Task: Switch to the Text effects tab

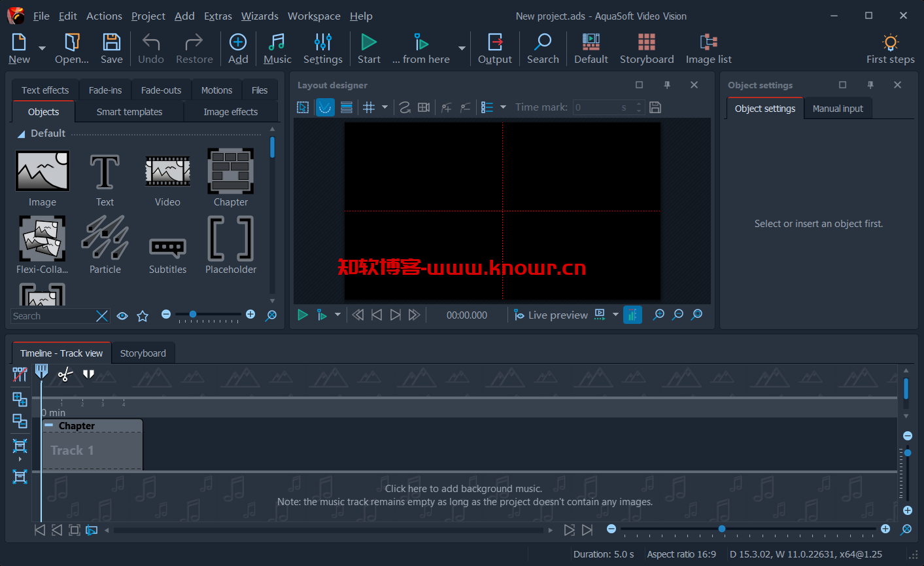Action: (x=45, y=90)
